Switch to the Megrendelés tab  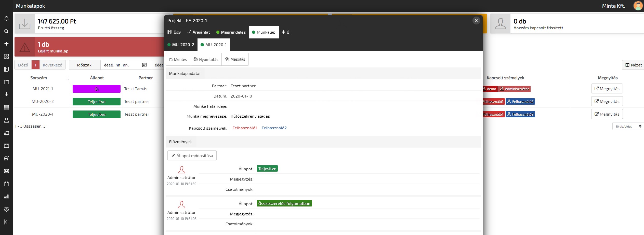pyautogui.click(x=231, y=32)
